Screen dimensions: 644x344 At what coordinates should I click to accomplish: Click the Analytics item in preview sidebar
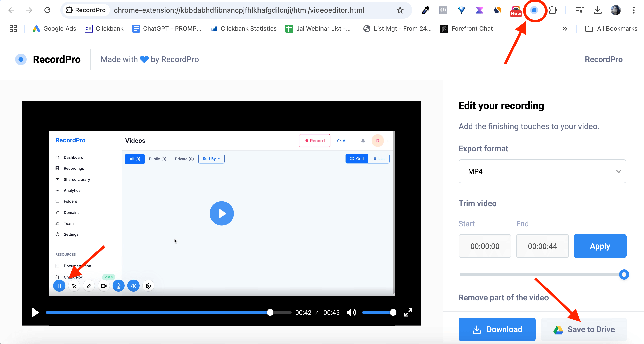[68, 190]
